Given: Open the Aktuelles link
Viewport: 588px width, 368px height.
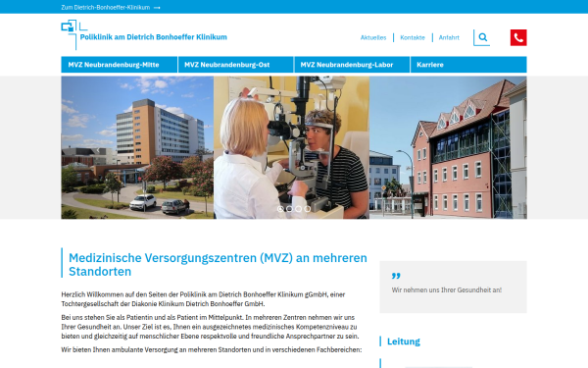Looking at the screenshot, I should pyautogui.click(x=373, y=37).
